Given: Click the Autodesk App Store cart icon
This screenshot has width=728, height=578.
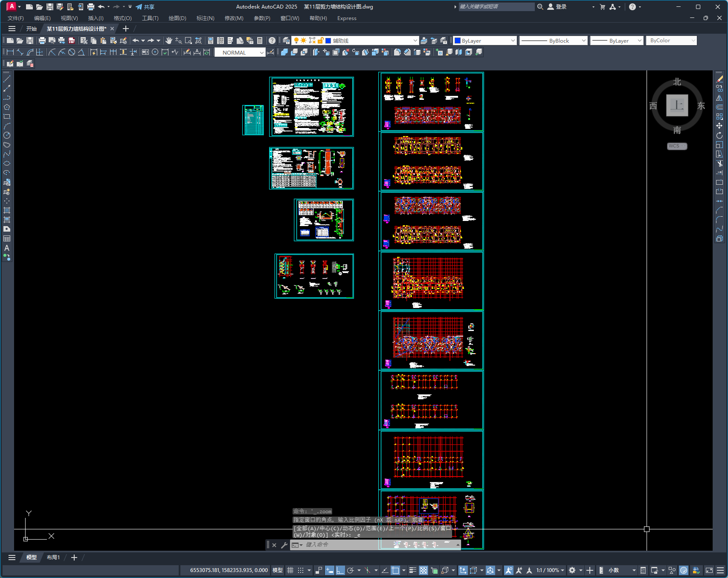Looking at the screenshot, I should point(602,7).
